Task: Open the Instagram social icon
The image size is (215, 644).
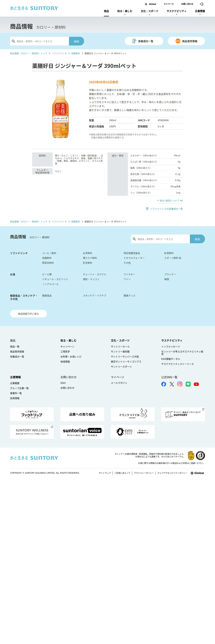Action: (x=180, y=384)
